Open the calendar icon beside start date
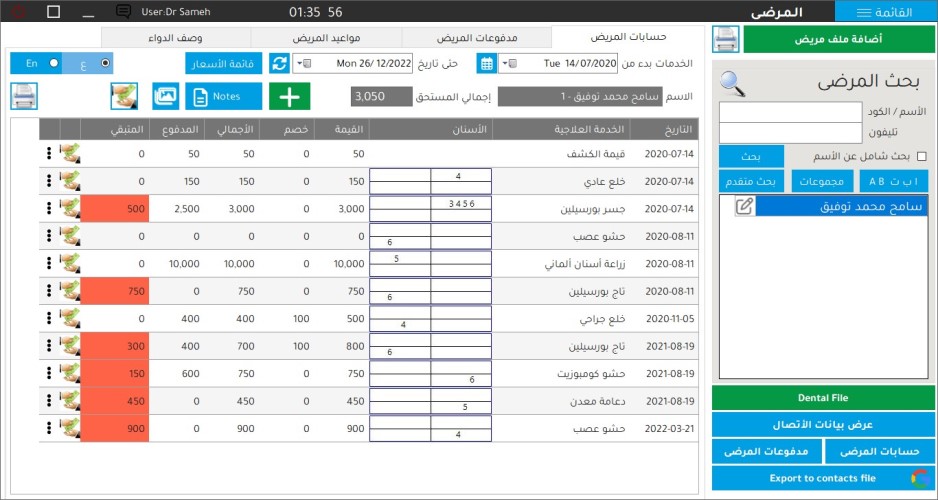 (x=486, y=63)
